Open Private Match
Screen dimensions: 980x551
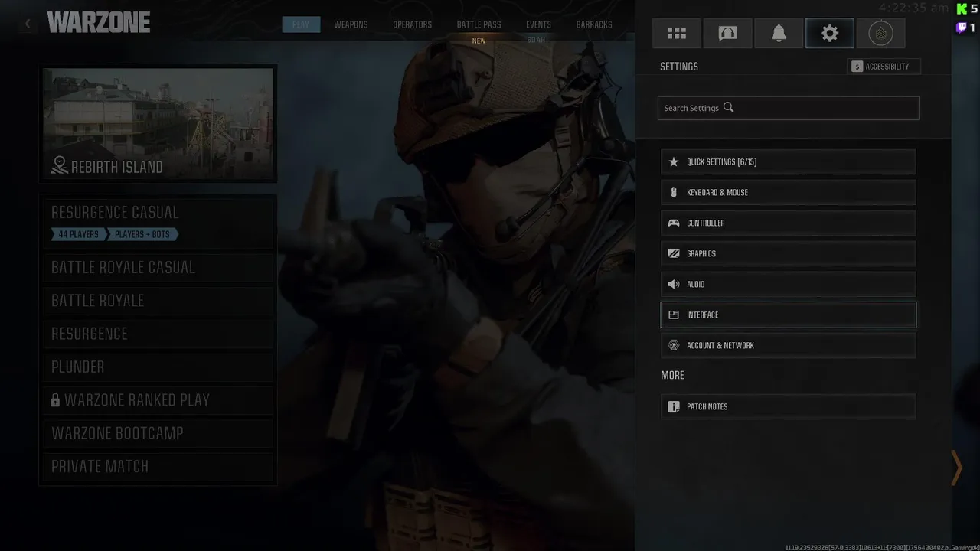(x=158, y=466)
